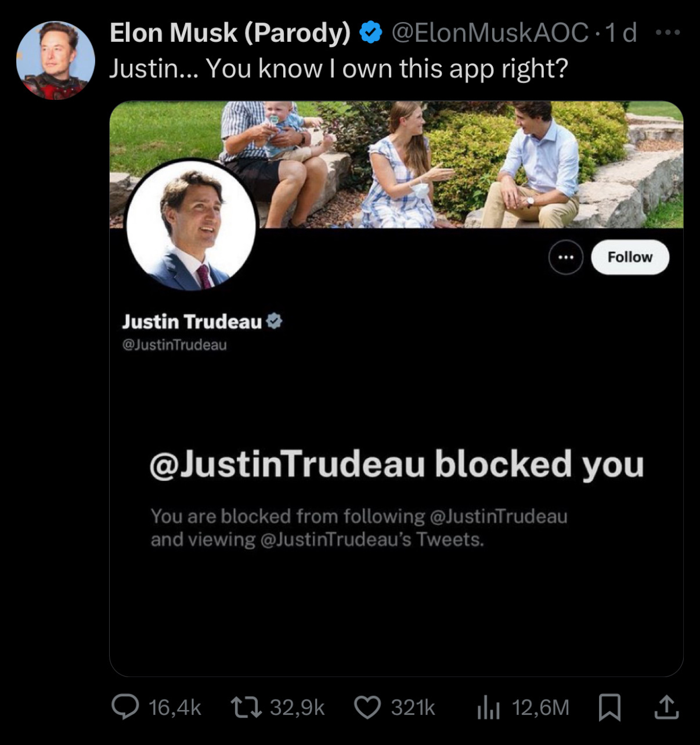Bookmark this tweet

tap(609, 707)
